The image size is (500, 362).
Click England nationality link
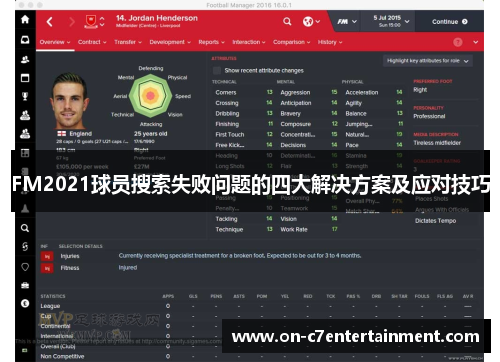[x=80, y=134]
